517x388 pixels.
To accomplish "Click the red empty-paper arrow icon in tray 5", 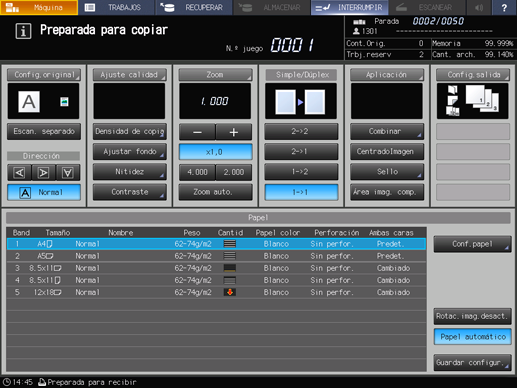I will click(x=230, y=292).
